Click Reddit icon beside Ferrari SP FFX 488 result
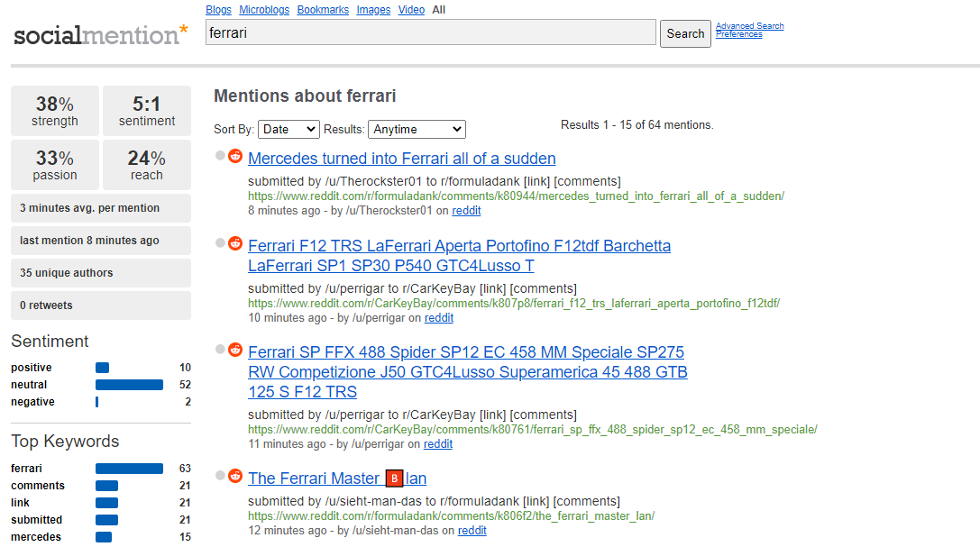The width and height of the screenshot is (980, 547). click(x=235, y=350)
